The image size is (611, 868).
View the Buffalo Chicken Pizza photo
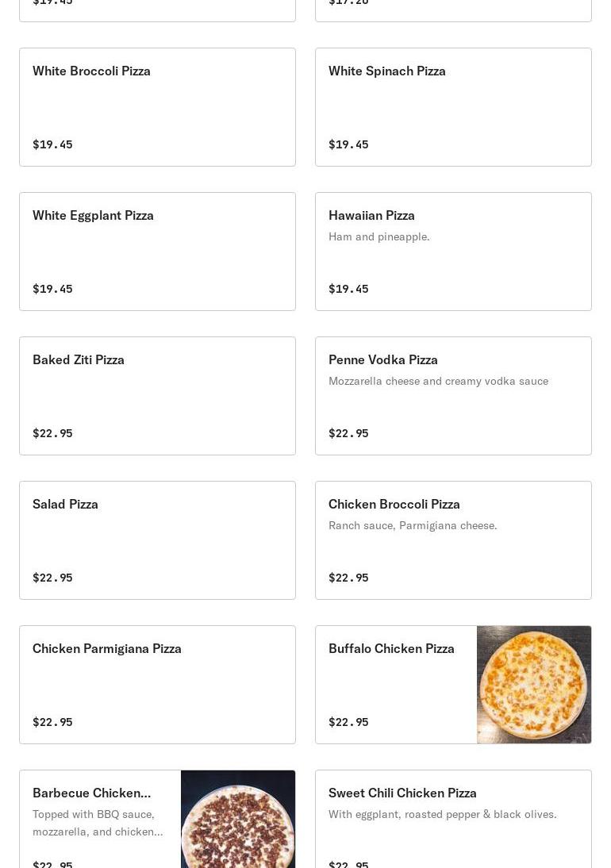pos(534,685)
